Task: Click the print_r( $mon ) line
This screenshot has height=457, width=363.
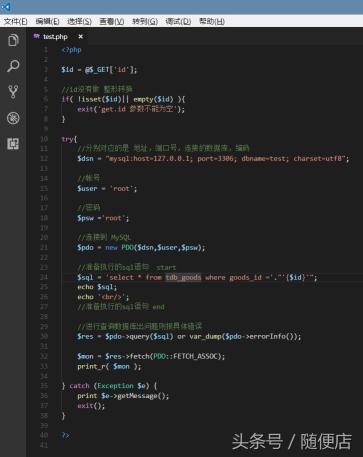Action: click(109, 366)
